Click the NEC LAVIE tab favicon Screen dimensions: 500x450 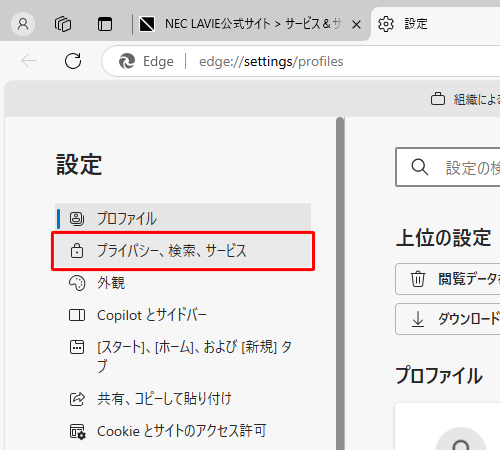click(147, 24)
